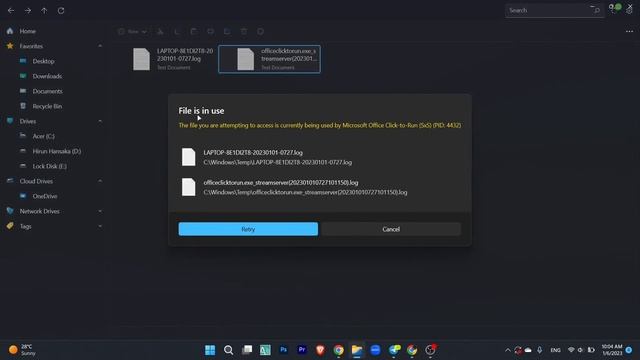Screen dimensions: 640x360
Task: Click the Search input field
Action: [554, 11]
